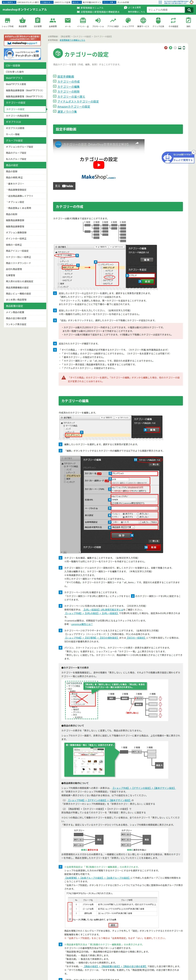Jump to 運営ノウハウ集 anchor link
The image size is (196, 980).
tap(67, 111)
